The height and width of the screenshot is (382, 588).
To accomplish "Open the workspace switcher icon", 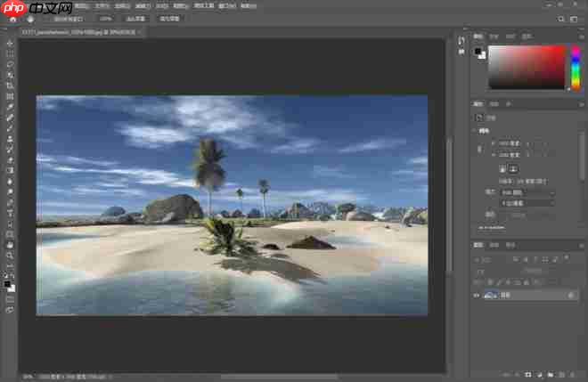I will pyautogui.click(x=574, y=19).
